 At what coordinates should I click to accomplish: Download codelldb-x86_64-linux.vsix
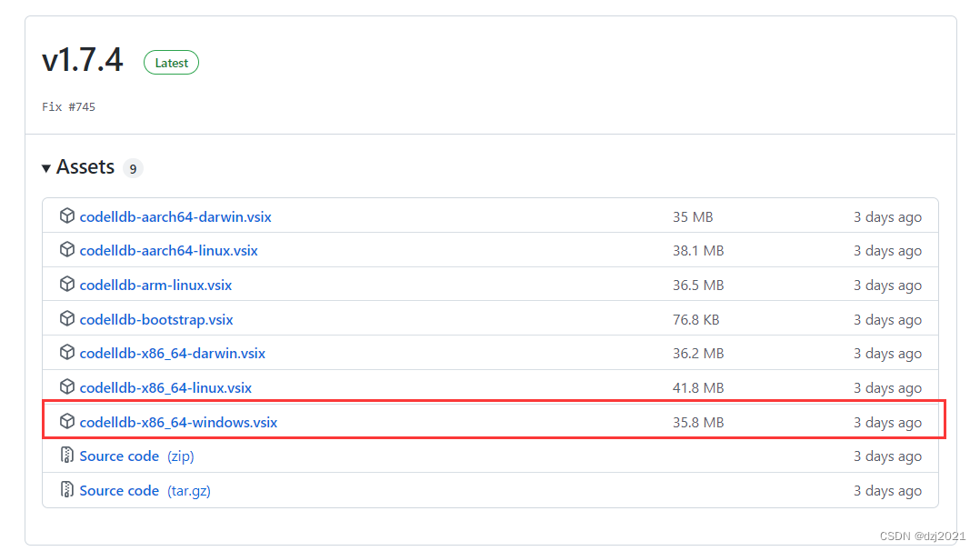pyautogui.click(x=166, y=387)
